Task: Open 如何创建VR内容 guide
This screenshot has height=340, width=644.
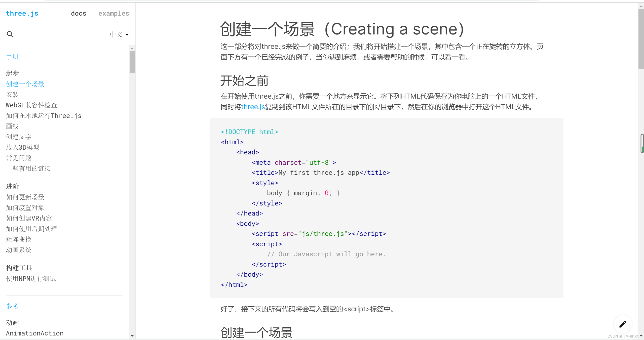Action: 29,218
